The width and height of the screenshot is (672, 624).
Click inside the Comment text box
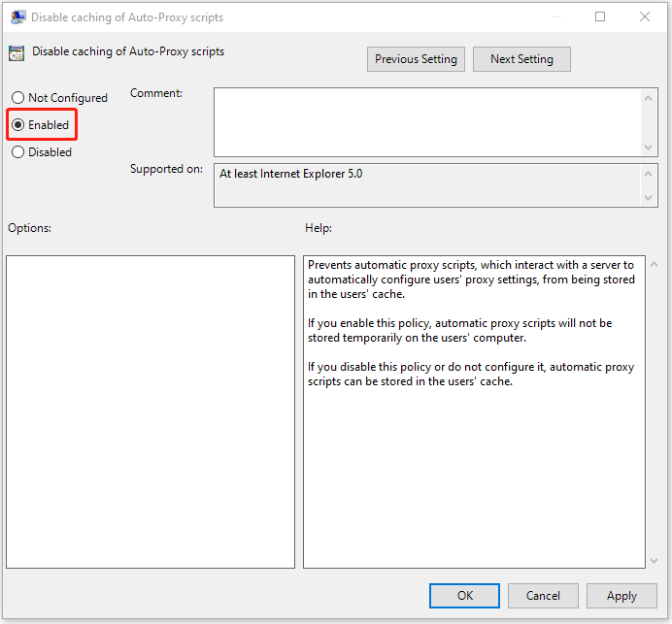[x=427, y=122]
